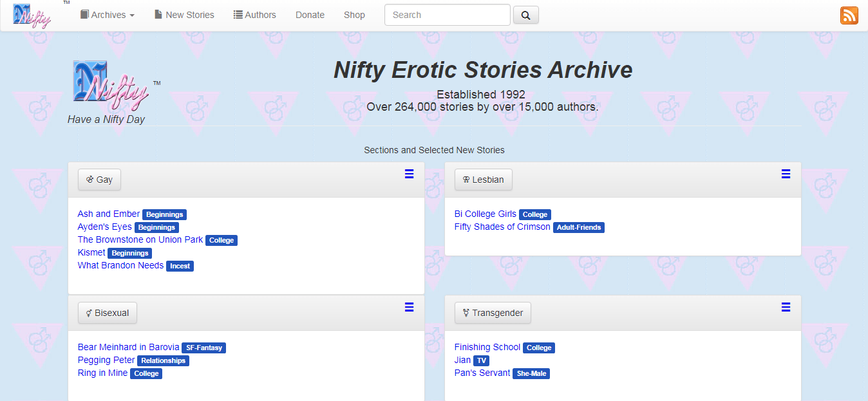Open the Gay section list menu icon
Screen dimensions: 868x401
[x=410, y=174]
